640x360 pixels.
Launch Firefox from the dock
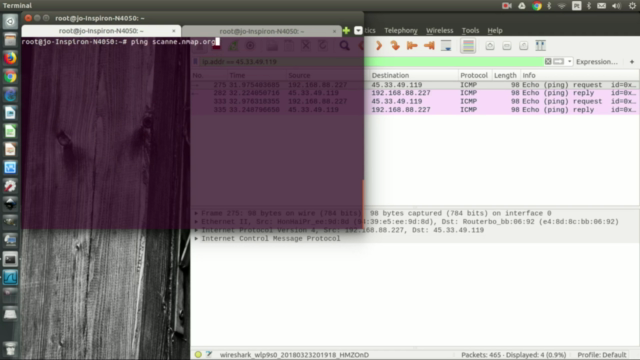point(10,58)
